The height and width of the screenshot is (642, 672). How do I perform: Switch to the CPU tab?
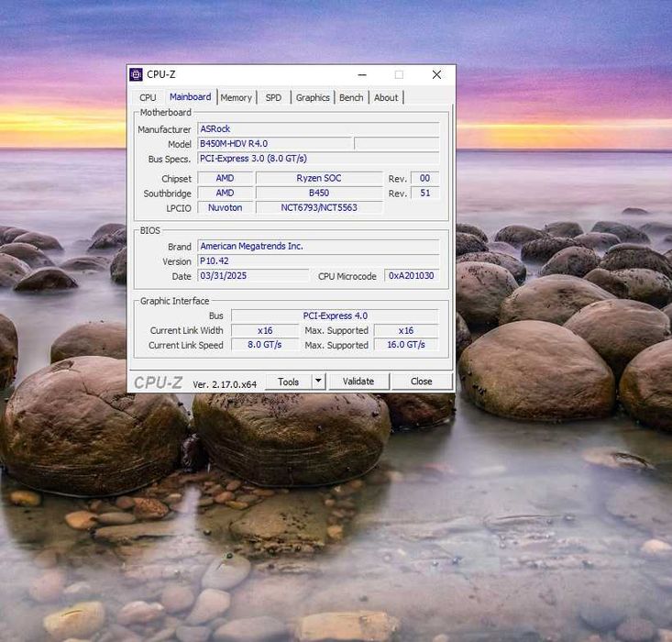point(148,97)
